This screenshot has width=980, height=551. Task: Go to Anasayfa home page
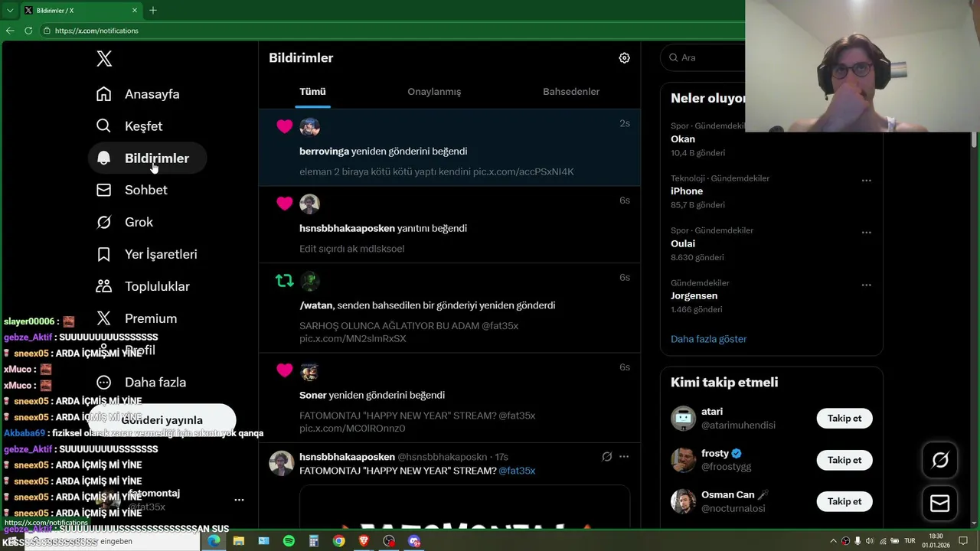[138, 94]
